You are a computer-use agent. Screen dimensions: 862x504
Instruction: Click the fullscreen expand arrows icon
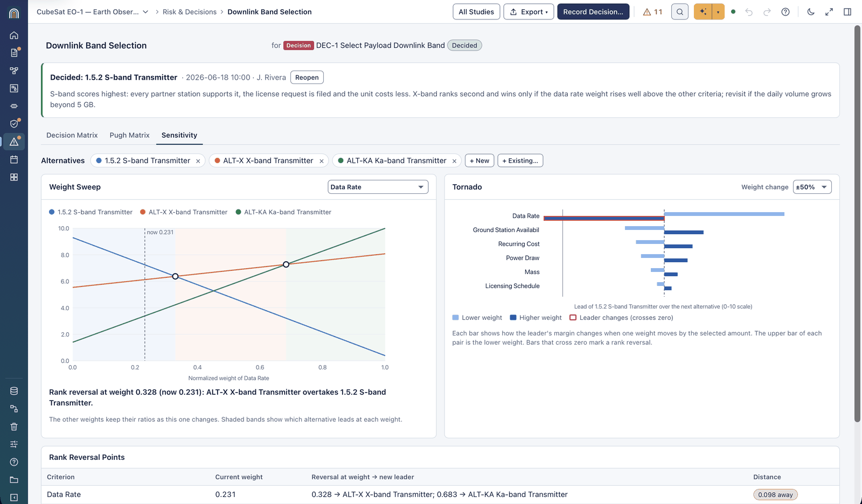tap(829, 12)
